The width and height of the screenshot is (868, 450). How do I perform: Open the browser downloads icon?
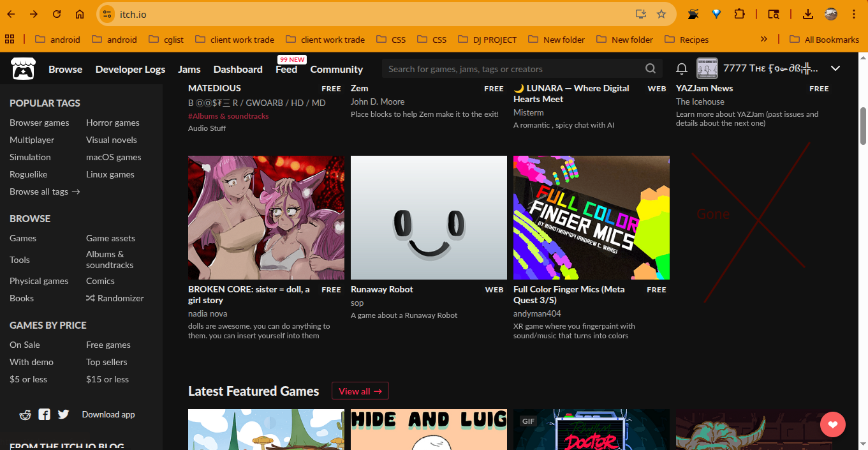point(807,14)
